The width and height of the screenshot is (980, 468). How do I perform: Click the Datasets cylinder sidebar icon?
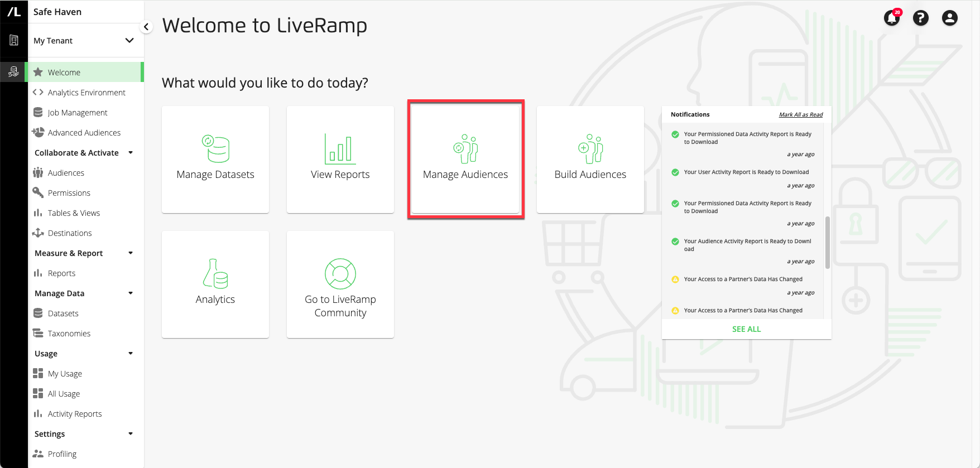(38, 313)
